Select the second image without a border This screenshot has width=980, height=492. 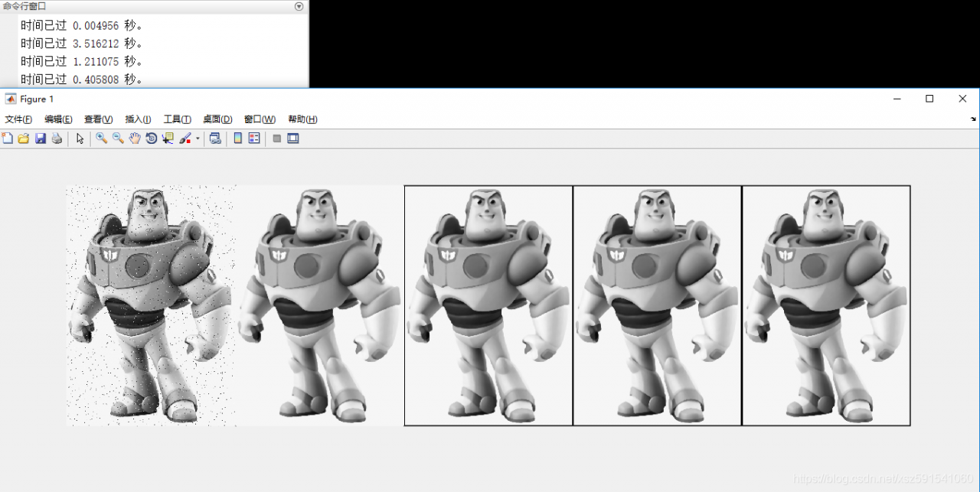pyautogui.click(x=320, y=305)
